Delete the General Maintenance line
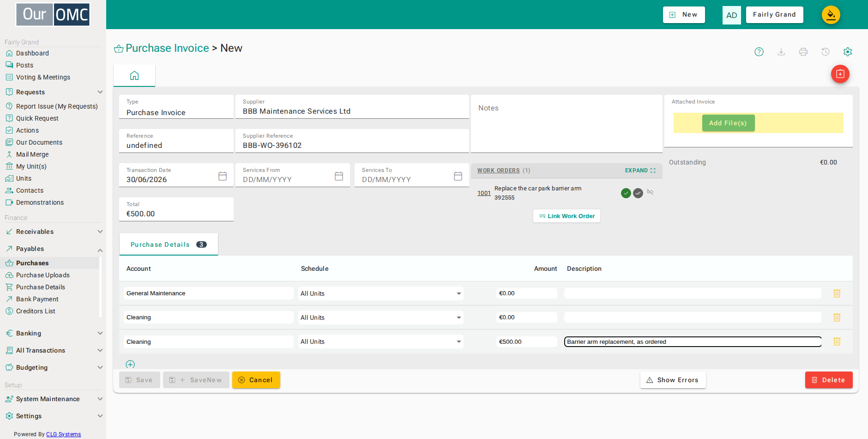Viewport: 868px width, 439px height. [x=837, y=293]
